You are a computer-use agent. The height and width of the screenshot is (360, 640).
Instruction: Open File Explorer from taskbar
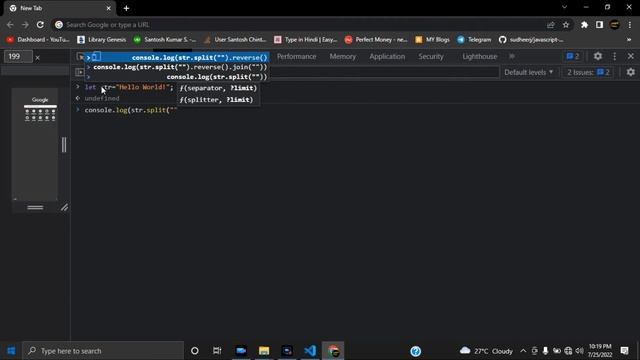coord(264,351)
